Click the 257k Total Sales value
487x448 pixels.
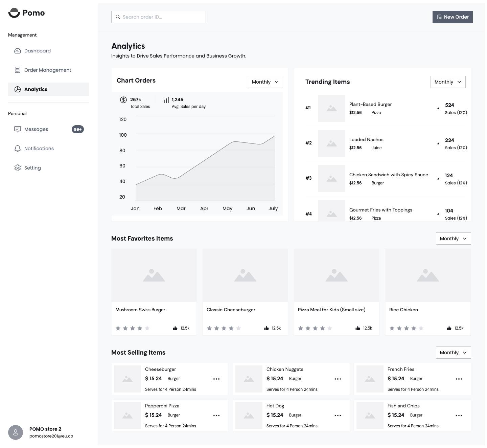point(136,99)
